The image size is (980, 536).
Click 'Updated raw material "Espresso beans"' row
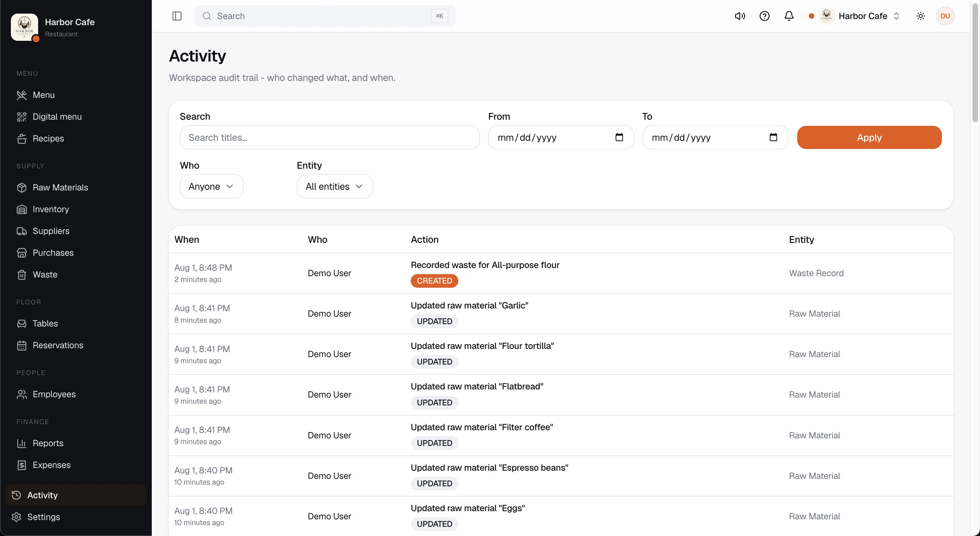[x=561, y=476]
